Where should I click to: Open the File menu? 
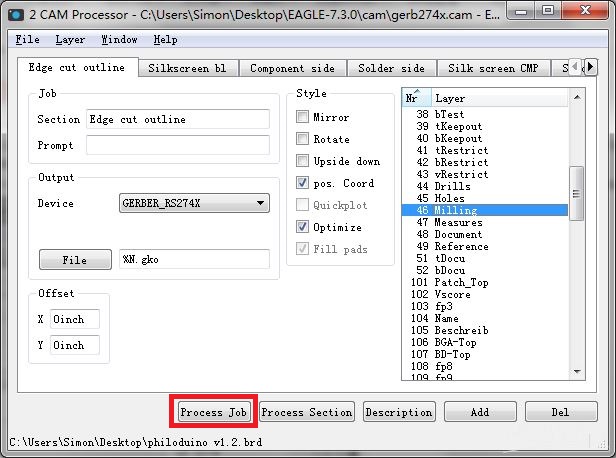[27, 40]
